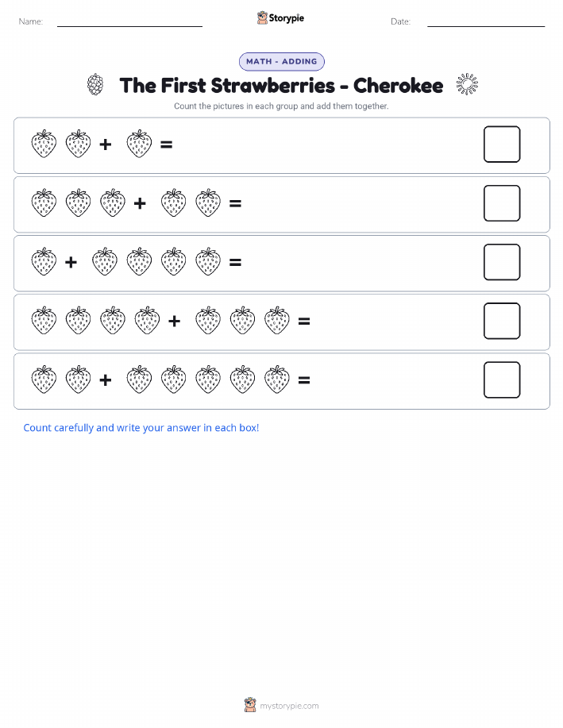Click the plus sign in the fifth row
The height and width of the screenshot is (728, 563).
pyautogui.click(x=106, y=379)
